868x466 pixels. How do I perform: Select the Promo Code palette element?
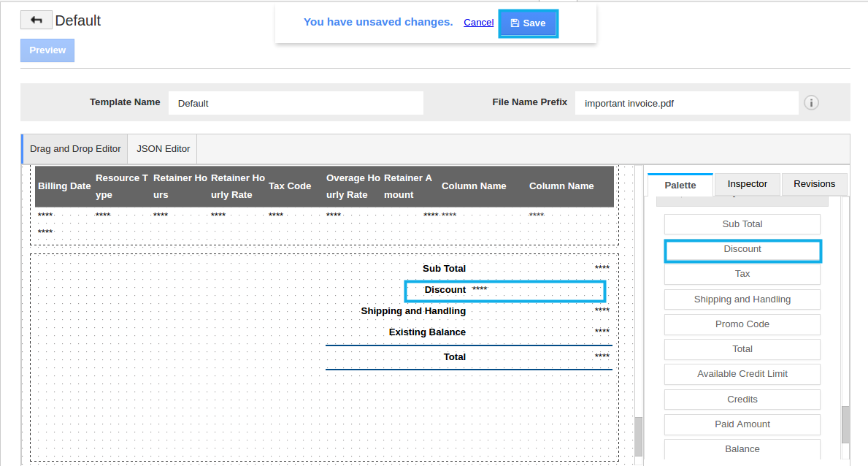[742, 324]
